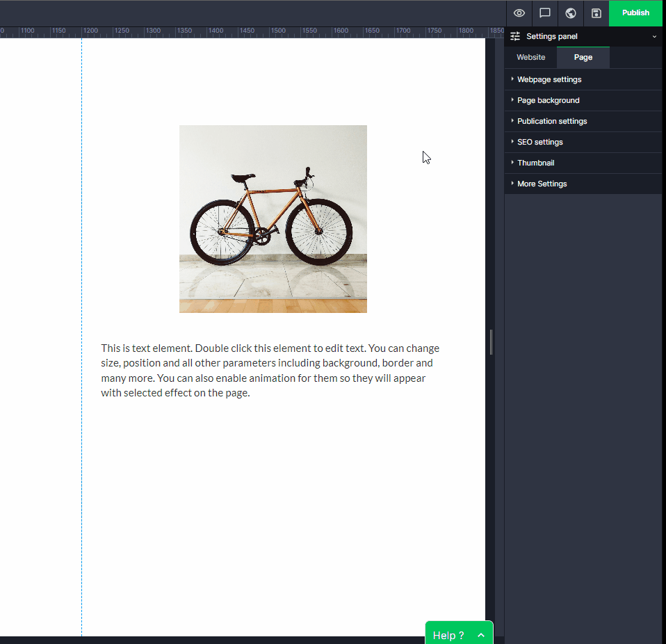666x644 pixels.
Task: Open the Help widget
Action: point(448,635)
